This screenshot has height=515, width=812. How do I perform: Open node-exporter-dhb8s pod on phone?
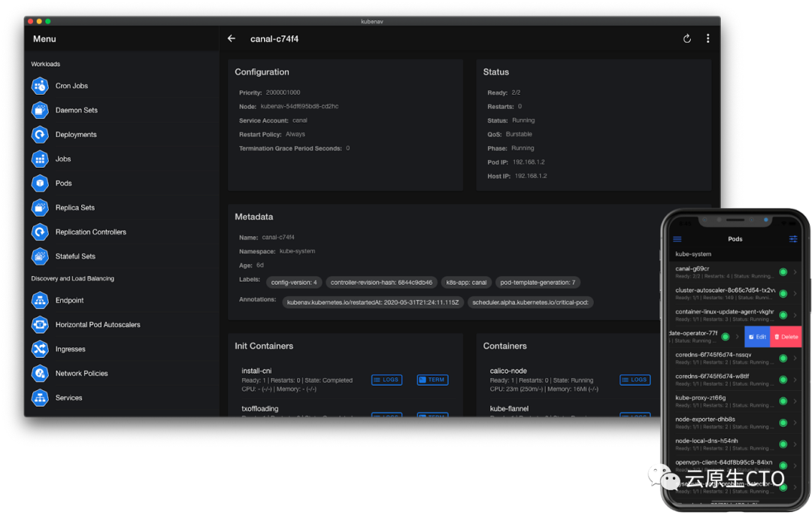click(735, 423)
